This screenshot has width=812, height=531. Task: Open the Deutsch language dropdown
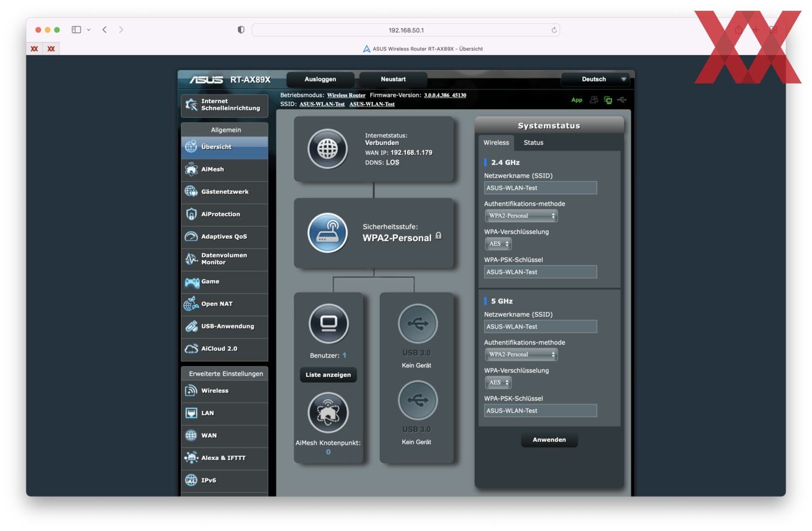(596, 79)
